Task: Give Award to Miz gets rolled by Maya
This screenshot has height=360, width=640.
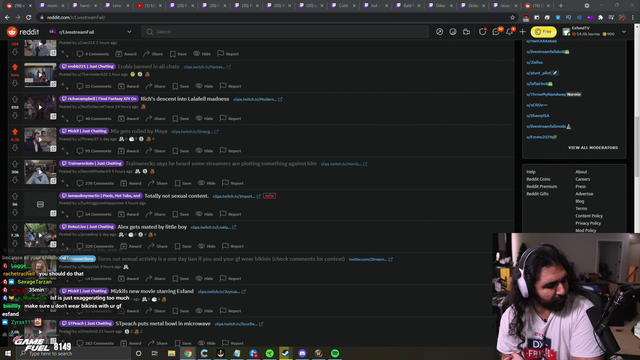Action: tap(128, 151)
